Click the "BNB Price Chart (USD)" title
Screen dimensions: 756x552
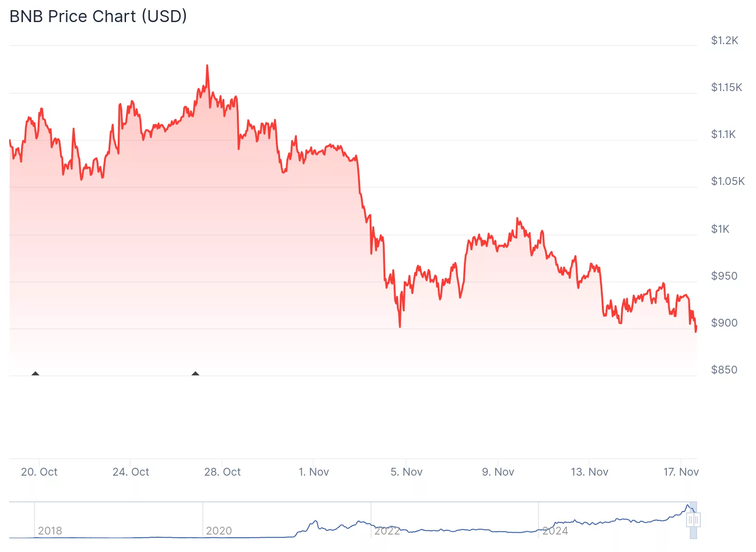coord(98,17)
